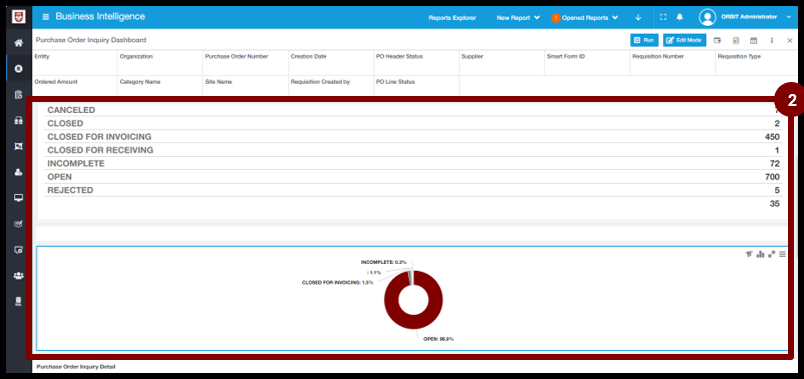Click the download arrow in top bar
The height and width of the screenshot is (379, 804).
click(x=638, y=17)
